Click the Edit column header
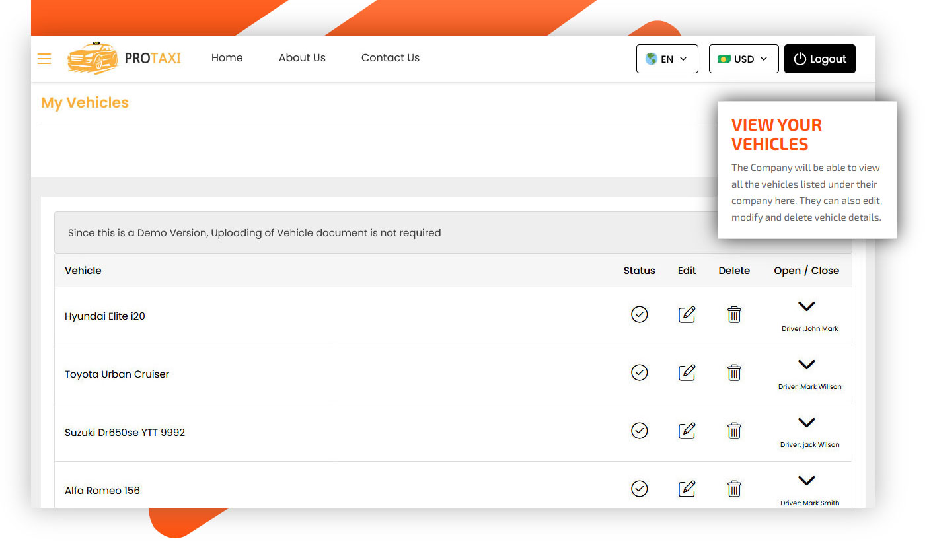931x560 pixels. pos(687,271)
